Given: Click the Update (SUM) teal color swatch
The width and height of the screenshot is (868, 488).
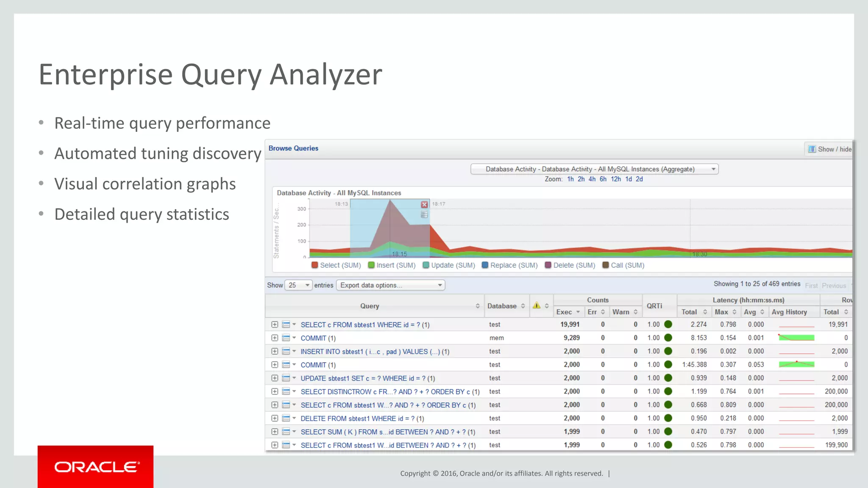Looking at the screenshot, I should (x=426, y=265).
